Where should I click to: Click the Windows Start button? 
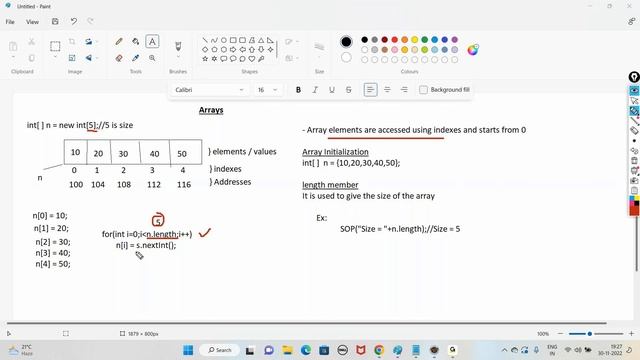pyautogui.click(x=188, y=350)
